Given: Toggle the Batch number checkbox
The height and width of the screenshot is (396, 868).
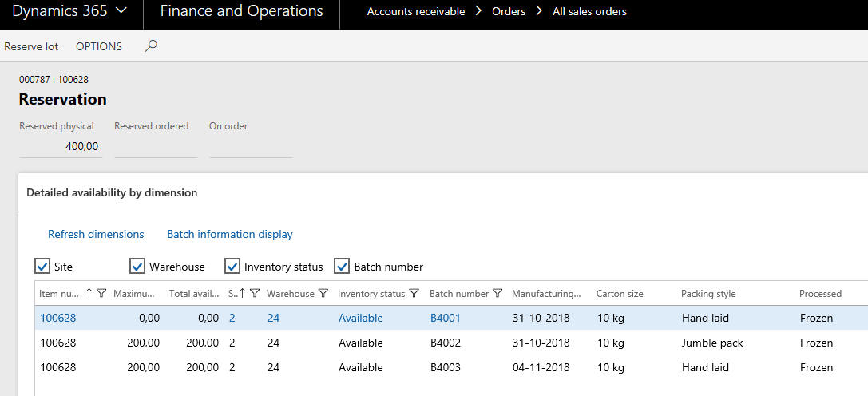Looking at the screenshot, I should click(x=342, y=267).
